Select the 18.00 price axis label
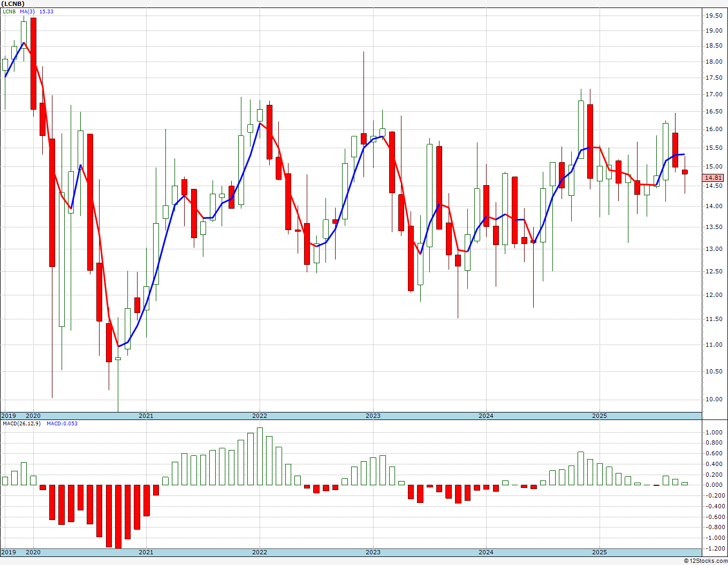728x565 pixels. click(714, 62)
